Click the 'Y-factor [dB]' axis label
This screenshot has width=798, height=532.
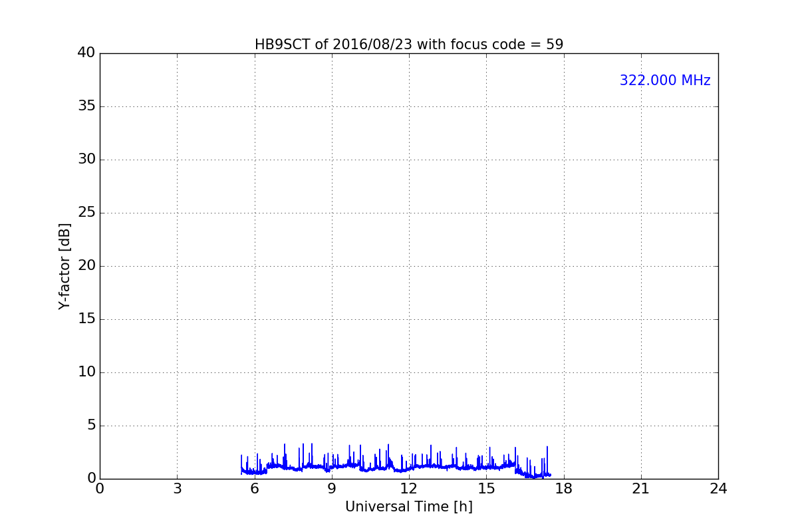(x=65, y=266)
